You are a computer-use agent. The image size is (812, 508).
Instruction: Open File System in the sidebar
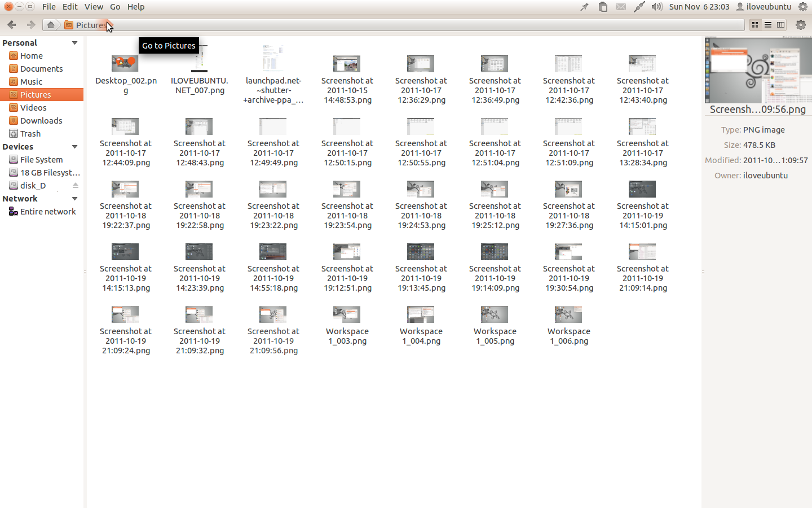tap(42, 160)
